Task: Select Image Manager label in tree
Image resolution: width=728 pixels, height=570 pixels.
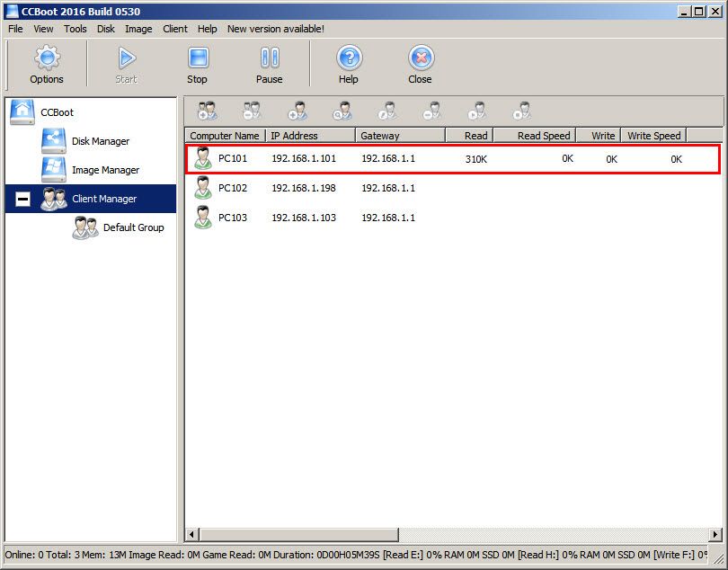Action: [x=106, y=170]
